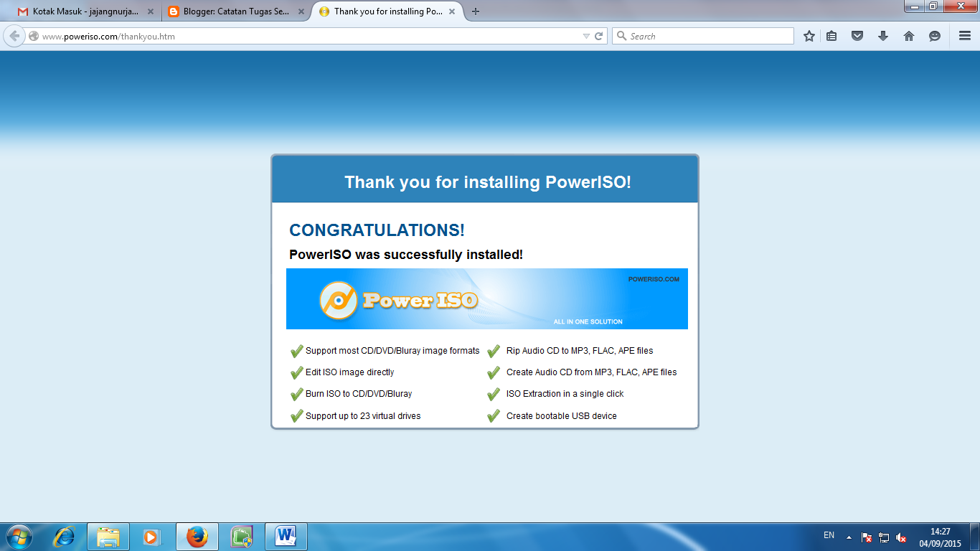Open the Hello chat smiley icon
This screenshot has width=980, height=551.
pos(935,36)
